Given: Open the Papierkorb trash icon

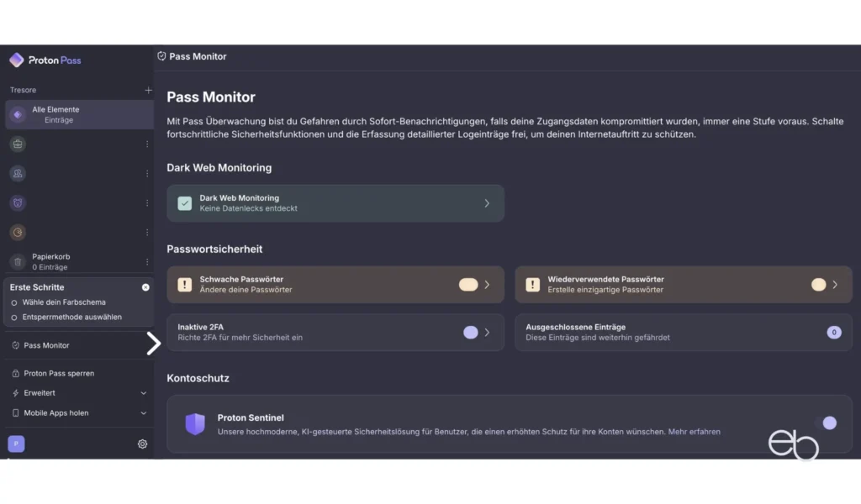Looking at the screenshot, I should 18,261.
